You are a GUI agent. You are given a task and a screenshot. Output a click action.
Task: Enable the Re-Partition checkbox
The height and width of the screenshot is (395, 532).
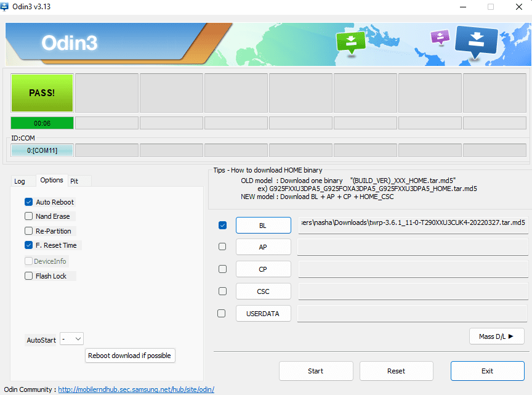(x=29, y=231)
